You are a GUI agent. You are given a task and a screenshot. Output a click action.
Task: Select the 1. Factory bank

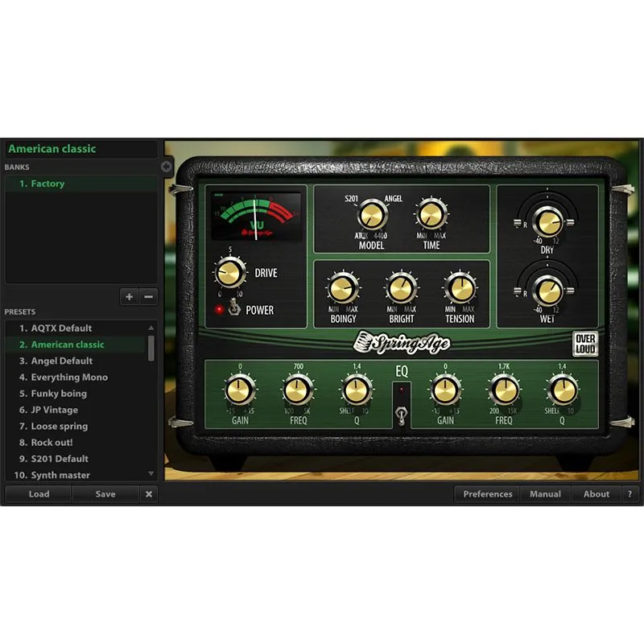pos(81,184)
